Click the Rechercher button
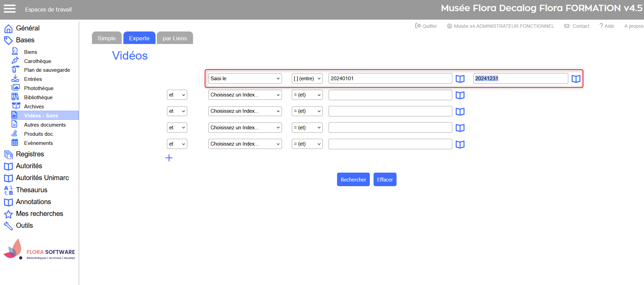 click(353, 180)
